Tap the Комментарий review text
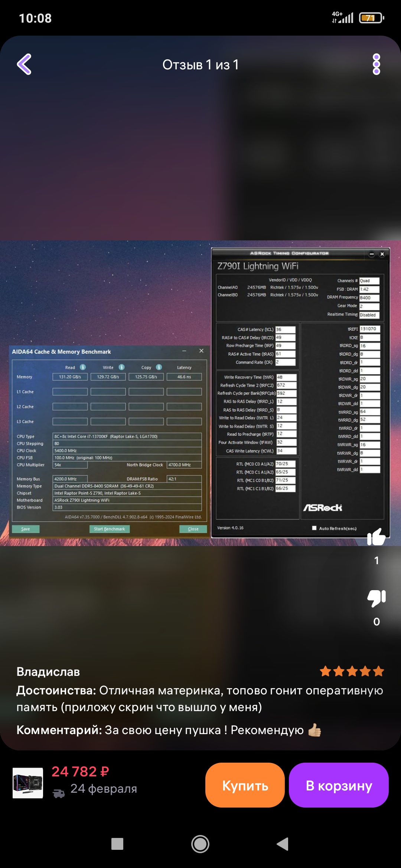This screenshot has height=868, width=401. 169,730
